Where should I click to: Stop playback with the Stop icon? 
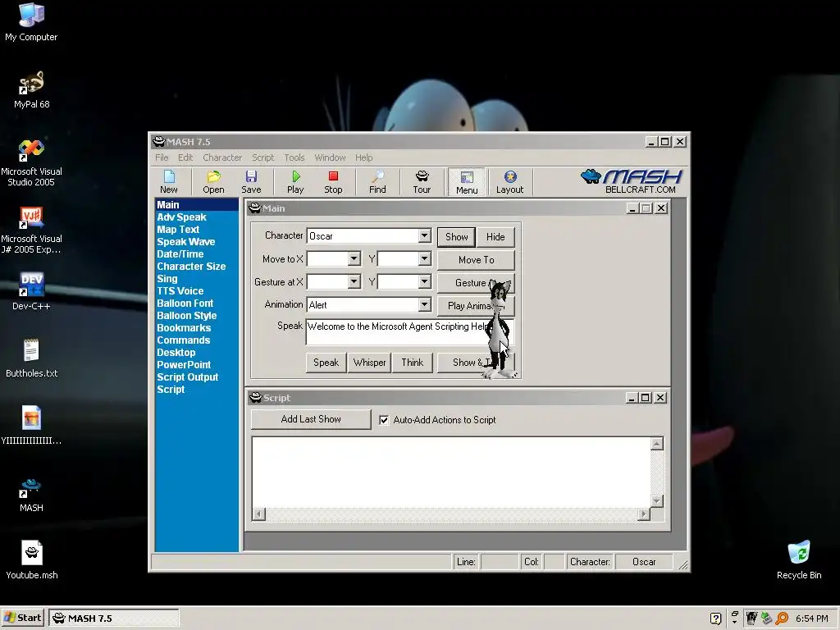tap(333, 181)
